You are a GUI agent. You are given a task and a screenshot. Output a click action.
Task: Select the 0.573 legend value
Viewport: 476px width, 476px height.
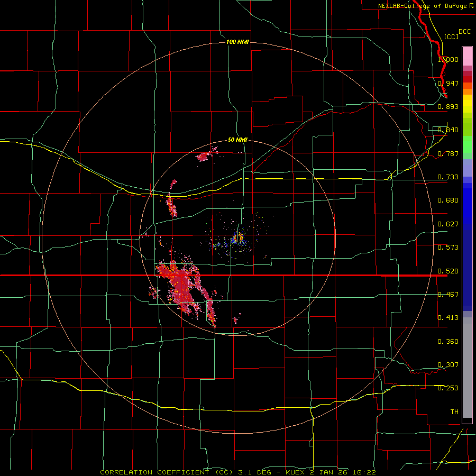(x=448, y=248)
